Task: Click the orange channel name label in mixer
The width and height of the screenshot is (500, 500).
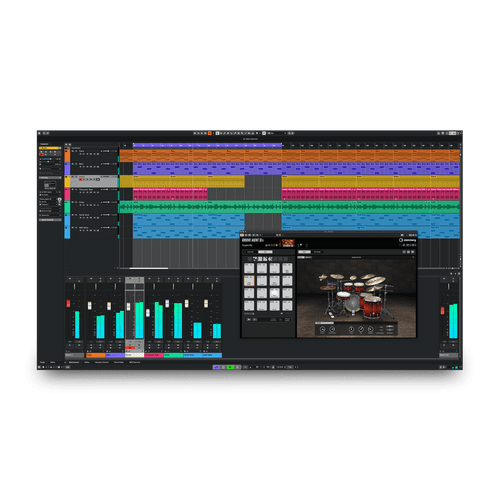Action: click(96, 355)
